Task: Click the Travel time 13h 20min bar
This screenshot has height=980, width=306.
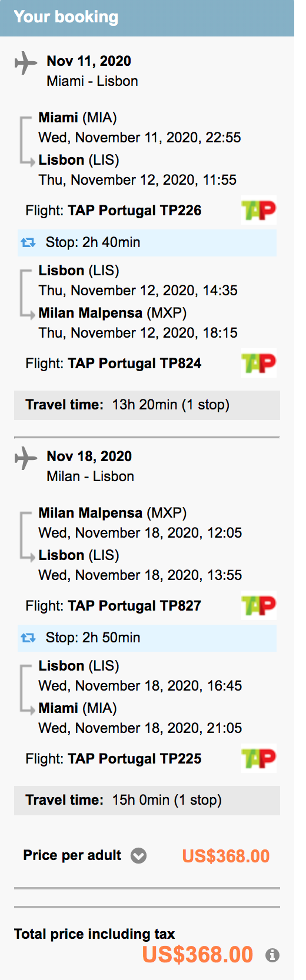Action: coord(147,405)
